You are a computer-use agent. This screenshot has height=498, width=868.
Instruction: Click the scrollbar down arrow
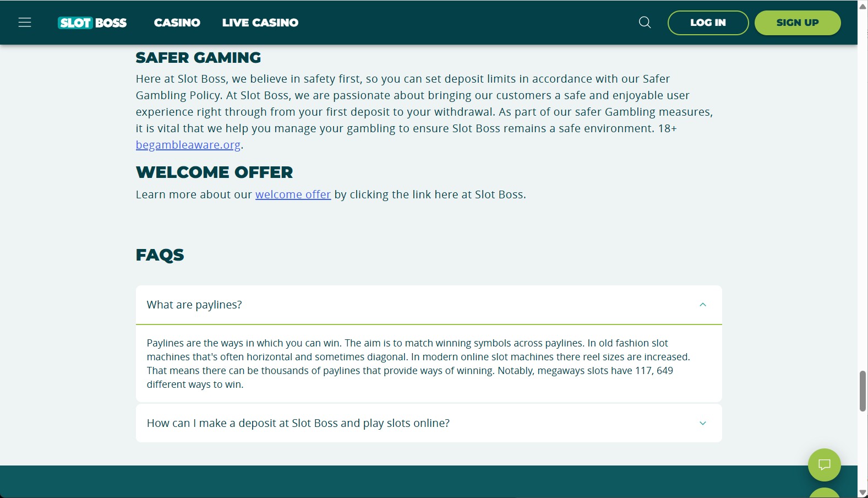coord(862,492)
